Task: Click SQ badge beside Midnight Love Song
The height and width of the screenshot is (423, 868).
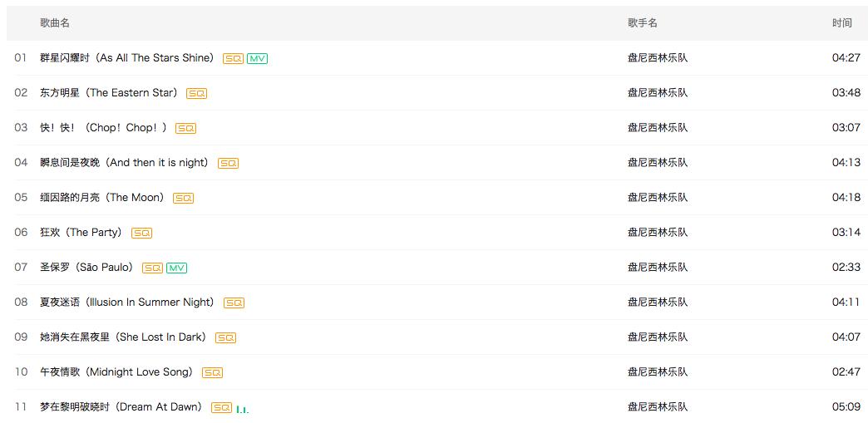Action: click(212, 373)
